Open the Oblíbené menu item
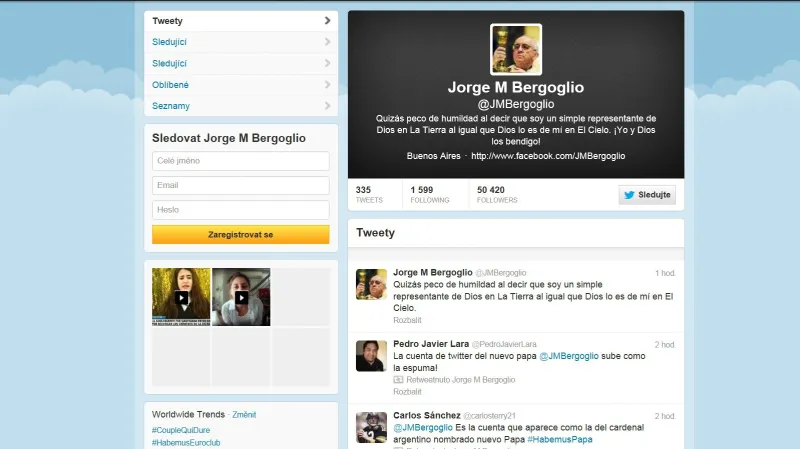Viewport: 800px width, 449px height. pos(170,85)
